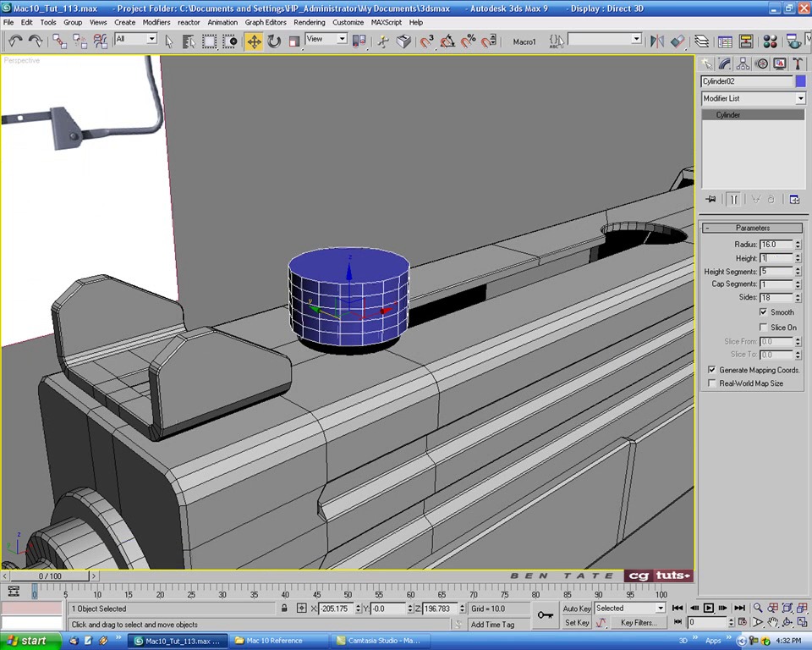Click the Play Animation button
The image size is (812, 650).
coord(709,608)
